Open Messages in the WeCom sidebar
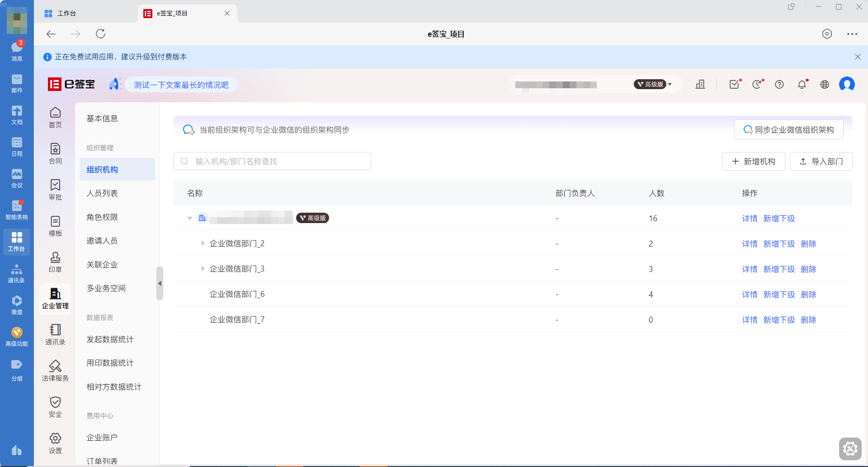Viewport: 868px width, 467px height. point(17,51)
